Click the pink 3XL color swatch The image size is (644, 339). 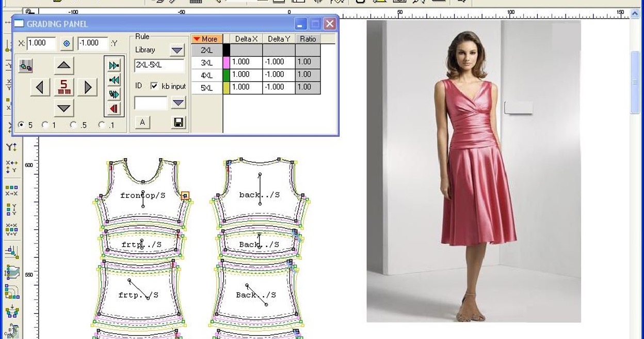tap(226, 63)
